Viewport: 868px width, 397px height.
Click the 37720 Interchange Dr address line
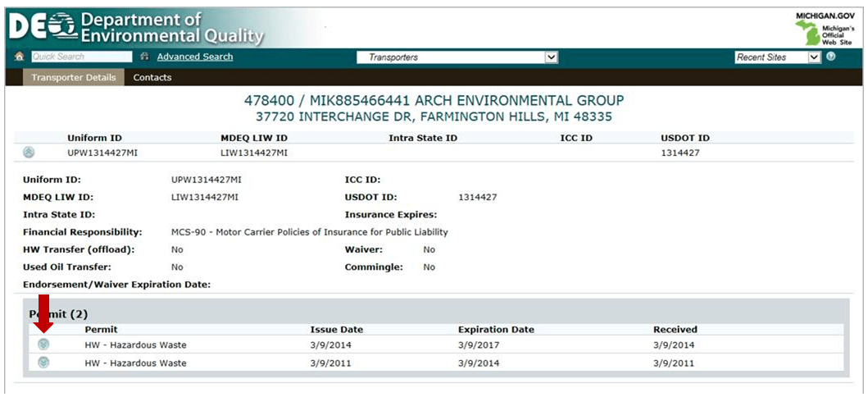(x=434, y=116)
